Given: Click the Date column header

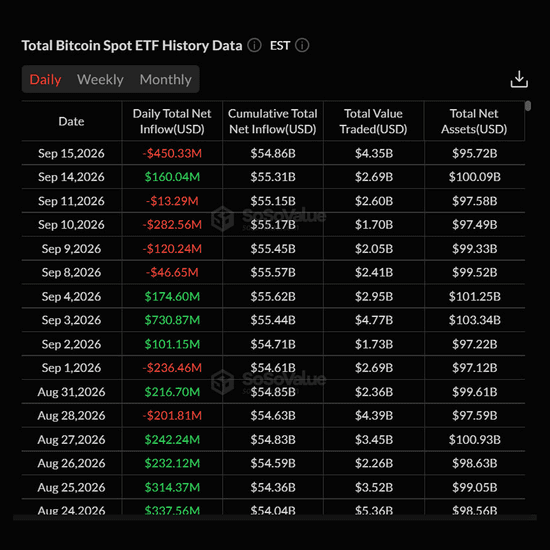Looking at the screenshot, I should [71, 121].
